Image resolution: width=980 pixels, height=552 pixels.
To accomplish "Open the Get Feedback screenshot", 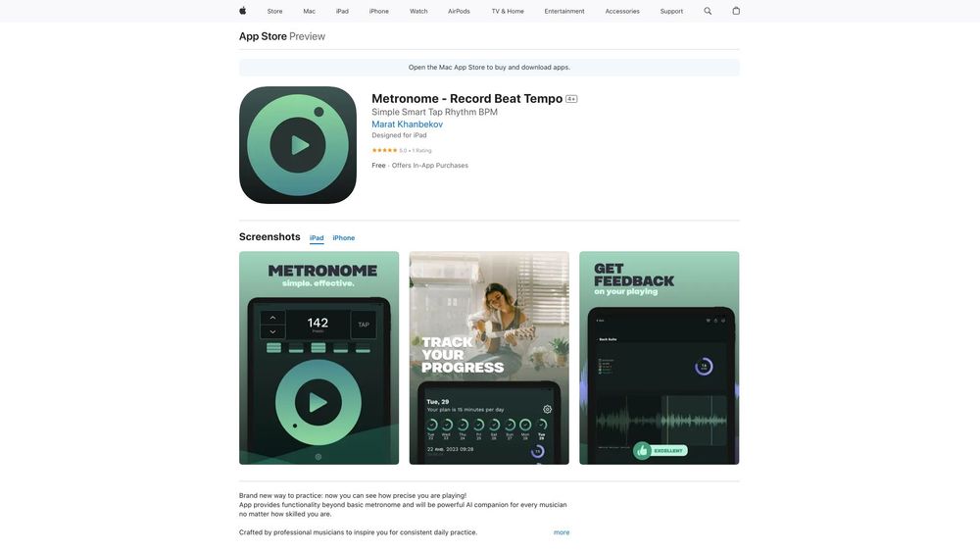I will click(659, 358).
